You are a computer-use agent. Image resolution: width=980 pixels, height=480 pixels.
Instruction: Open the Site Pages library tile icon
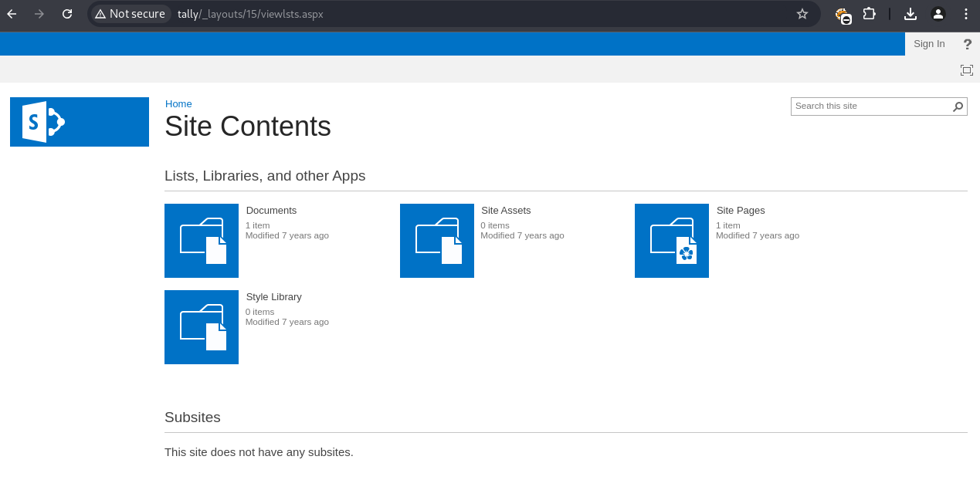pos(671,241)
